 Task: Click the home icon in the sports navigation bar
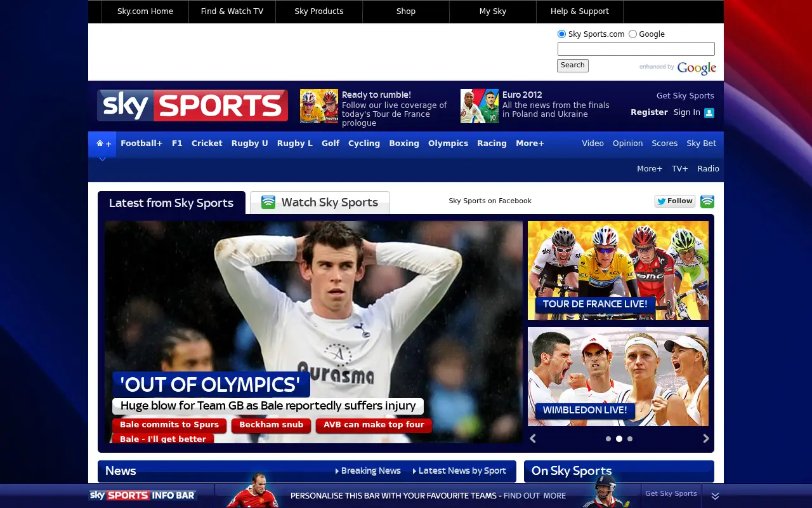coord(100,144)
